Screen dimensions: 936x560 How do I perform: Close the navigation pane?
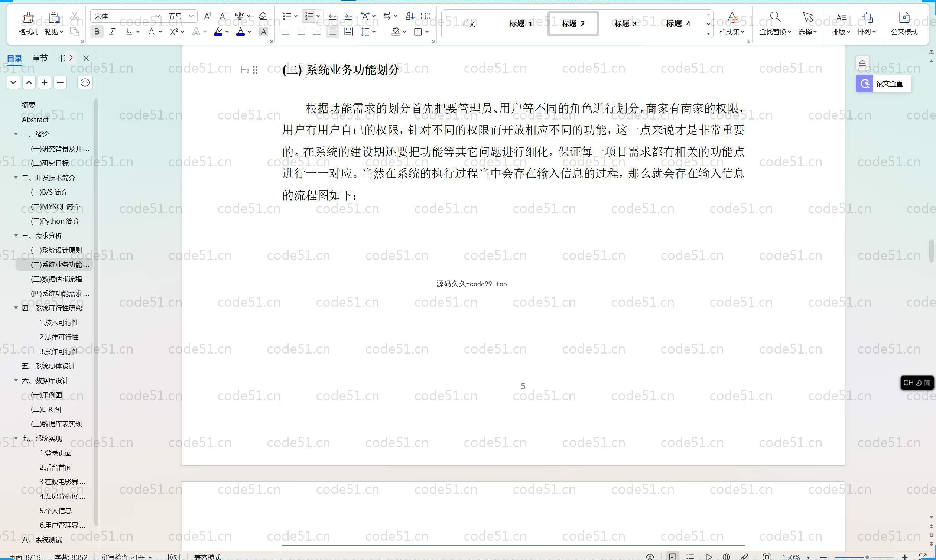(x=86, y=58)
